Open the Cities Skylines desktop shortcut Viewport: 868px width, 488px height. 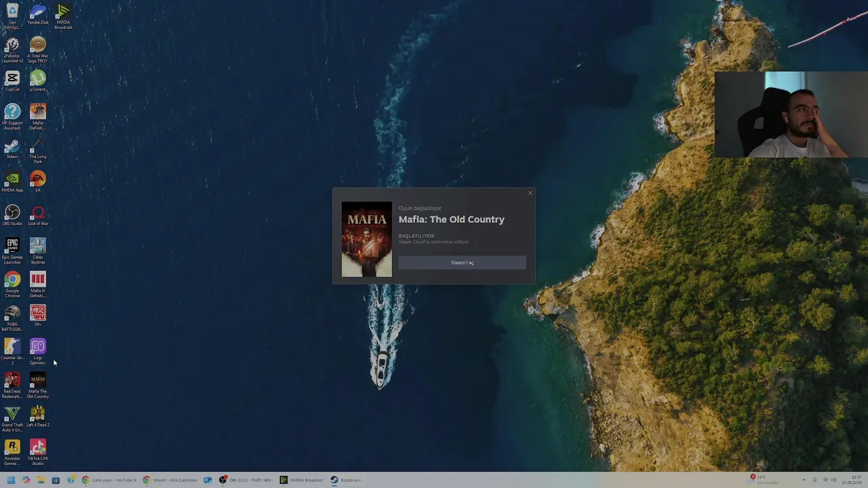[38, 251]
